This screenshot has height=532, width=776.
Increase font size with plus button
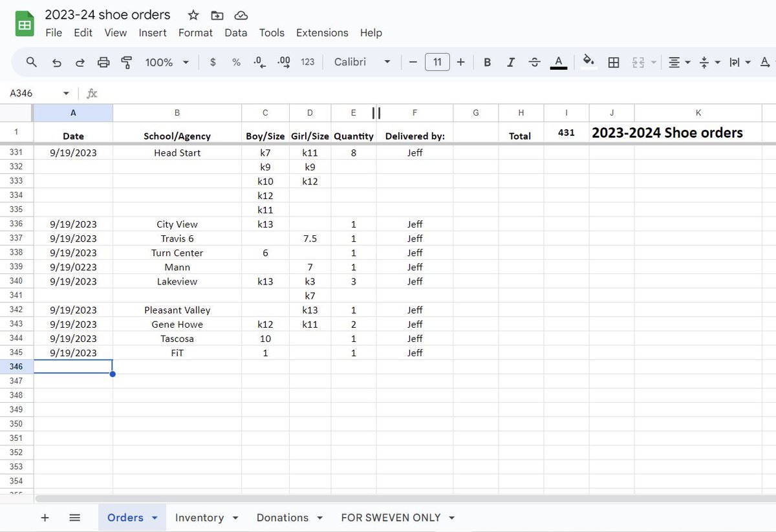tap(460, 62)
